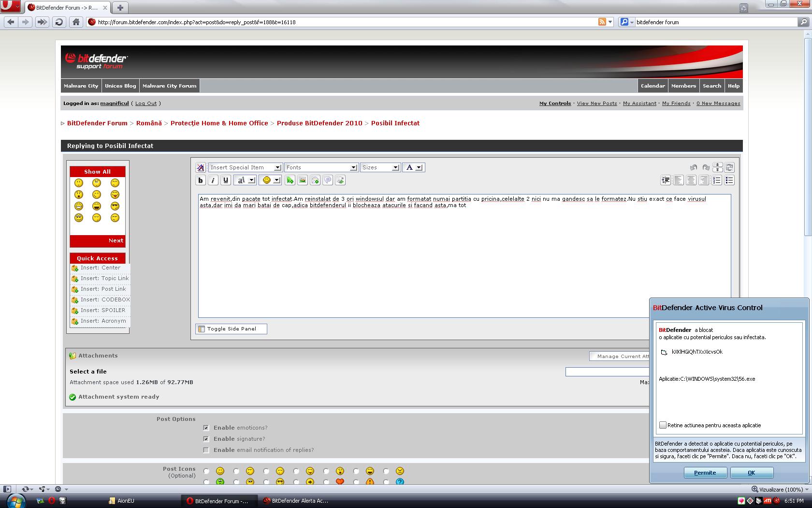Open the address bar history dropdown arrow
Viewport: 812px width, 508px height.
pyautogui.click(x=610, y=22)
